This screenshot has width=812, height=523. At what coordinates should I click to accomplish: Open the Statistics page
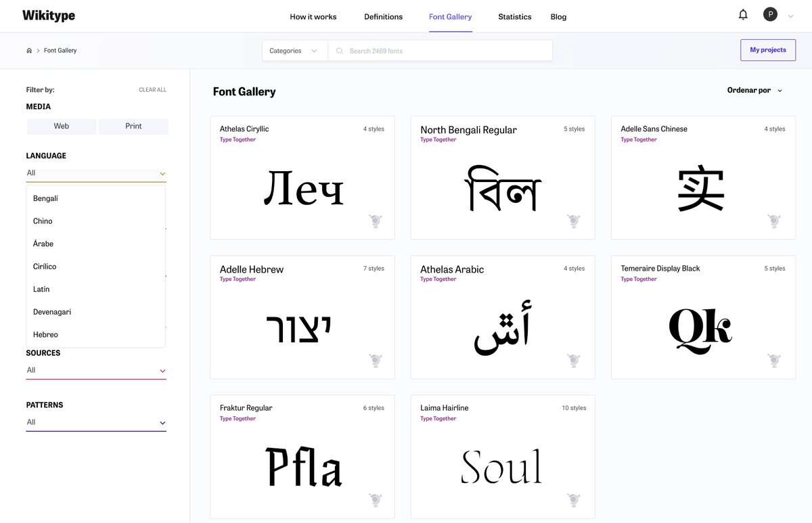coord(514,17)
